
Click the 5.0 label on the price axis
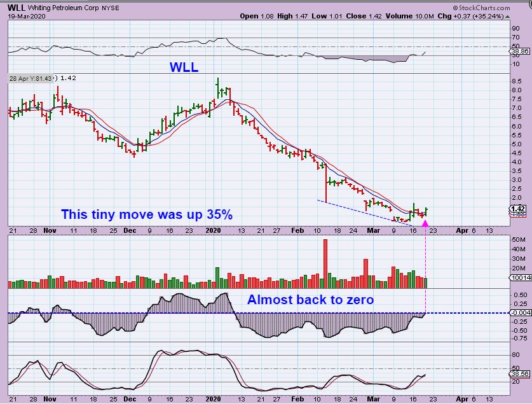pos(517,144)
